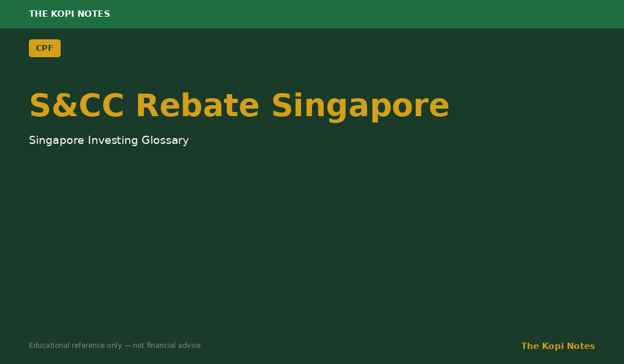
Task: Open The Kopi Notes footer brand
Action: [x=558, y=346]
